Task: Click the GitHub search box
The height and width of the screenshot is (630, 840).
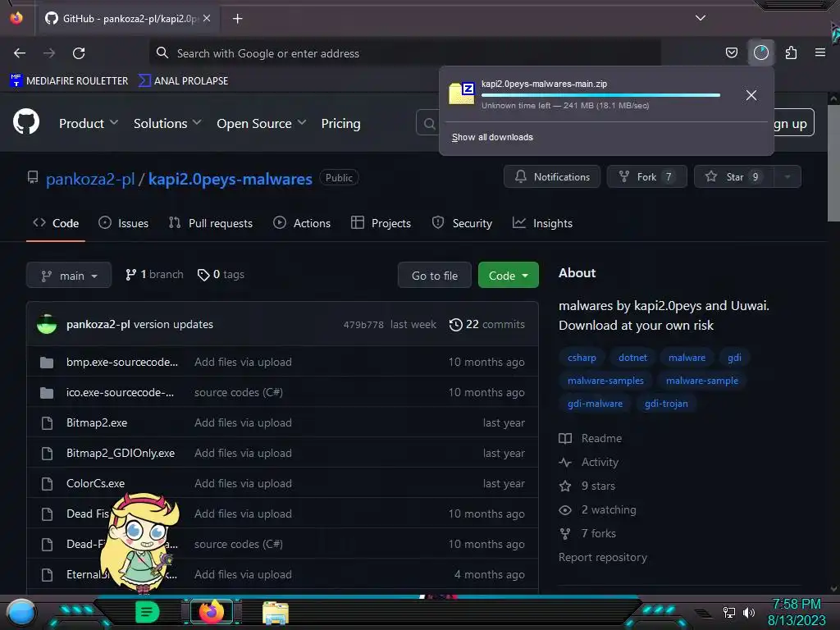Action: (x=428, y=123)
